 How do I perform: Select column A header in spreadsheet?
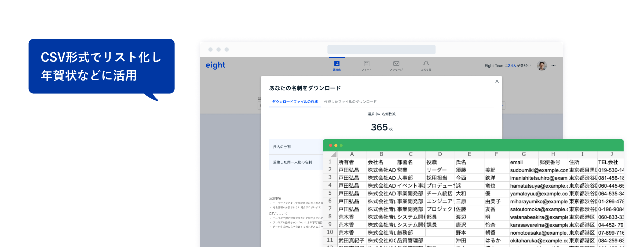(352, 154)
